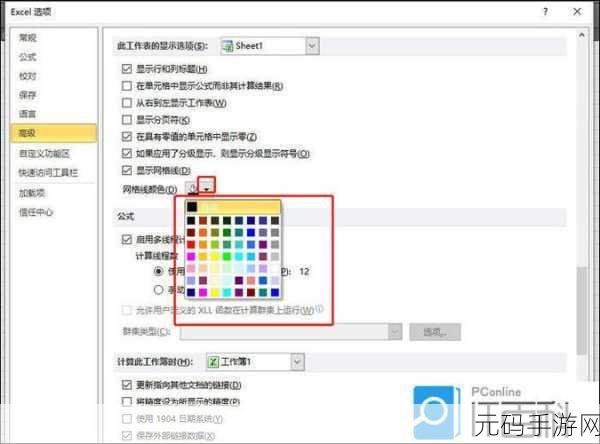Open the 快速访问工具栏 category
The image size is (600, 444).
point(49,173)
